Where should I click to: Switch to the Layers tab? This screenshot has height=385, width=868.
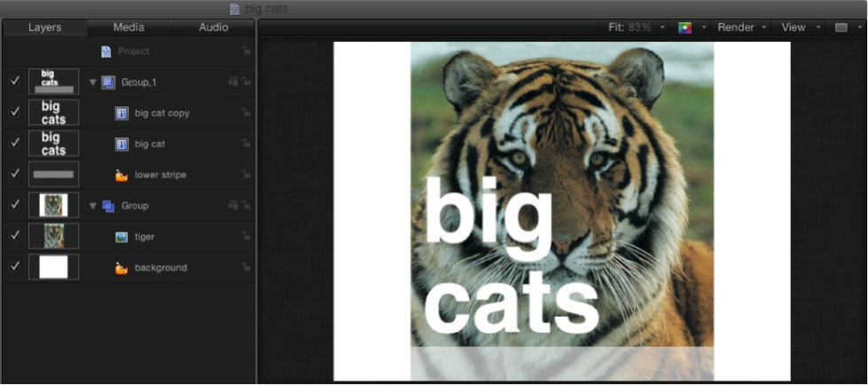45,27
